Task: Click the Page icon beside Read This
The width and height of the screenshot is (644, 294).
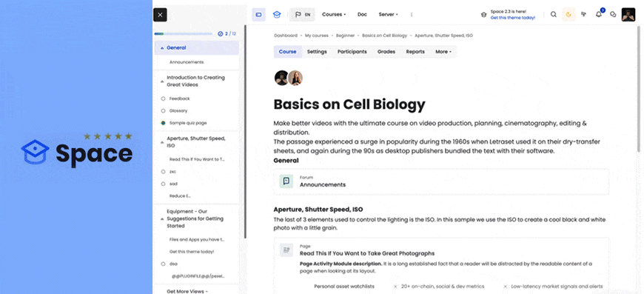Action: pos(286,250)
